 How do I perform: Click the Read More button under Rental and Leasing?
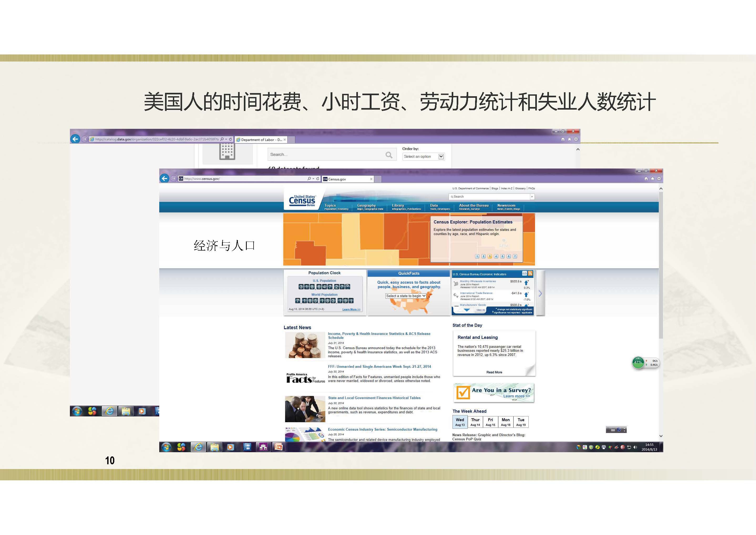click(494, 372)
